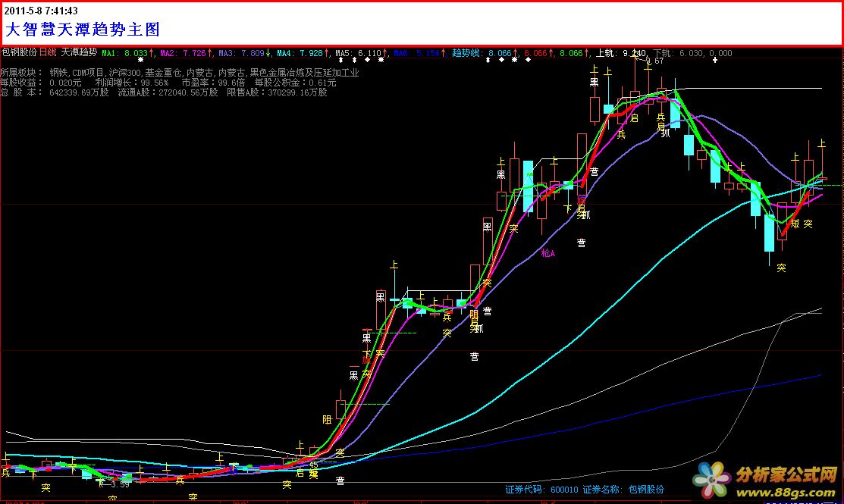Click the 所属板块 sector line
Screen dimensions: 844x504
click(x=179, y=73)
